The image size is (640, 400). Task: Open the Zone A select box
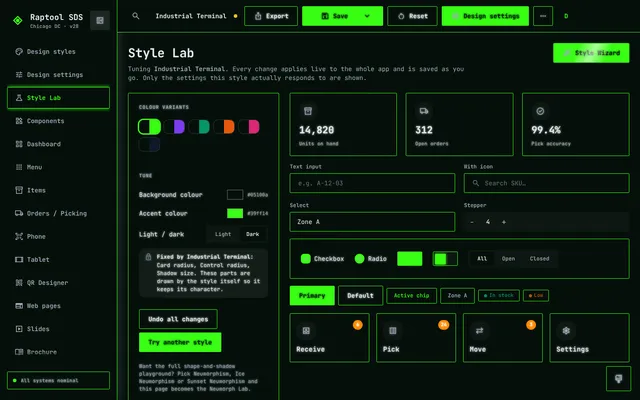click(x=372, y=222)
